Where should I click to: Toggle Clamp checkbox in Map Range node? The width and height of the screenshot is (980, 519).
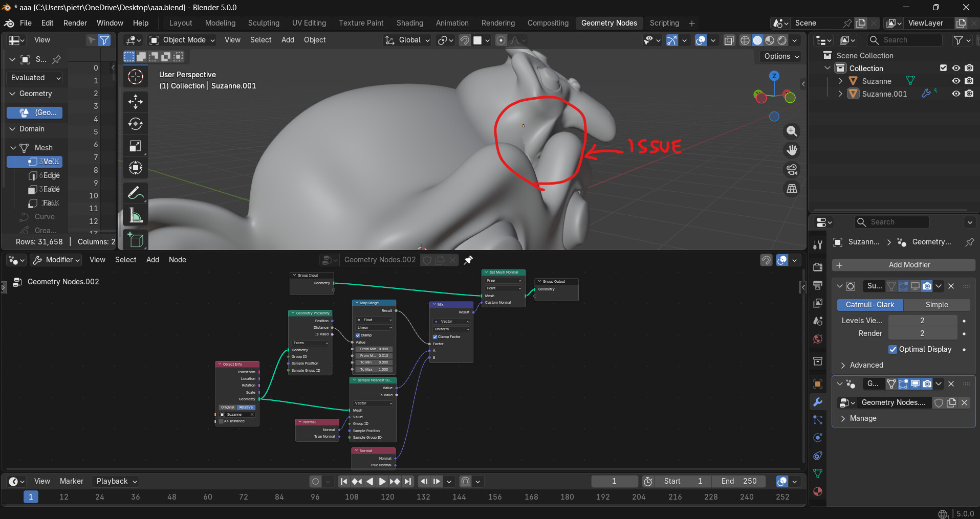coord(358,335)
